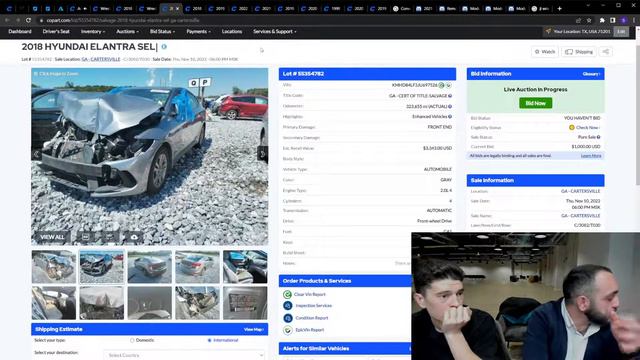Click View Map in Shipping Estimate
Image resolution: width=640 pixels, height=360 pixels.
tap(253, 329)
